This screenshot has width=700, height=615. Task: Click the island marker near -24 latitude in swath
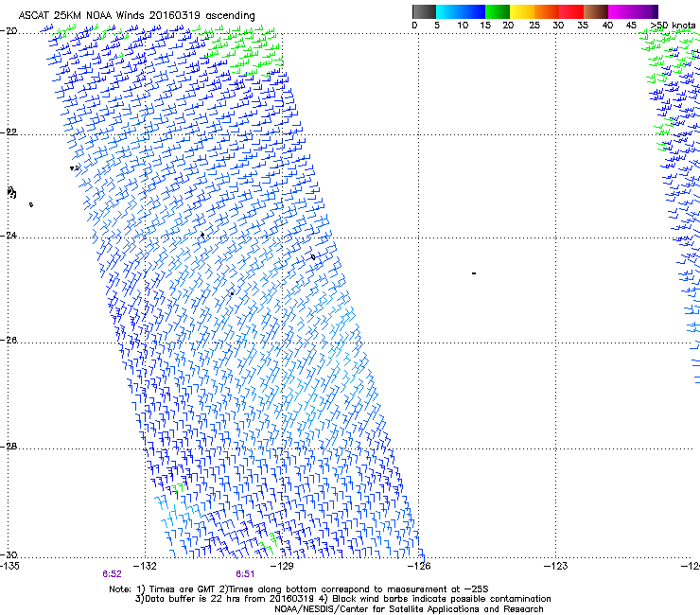pos(202,235)
